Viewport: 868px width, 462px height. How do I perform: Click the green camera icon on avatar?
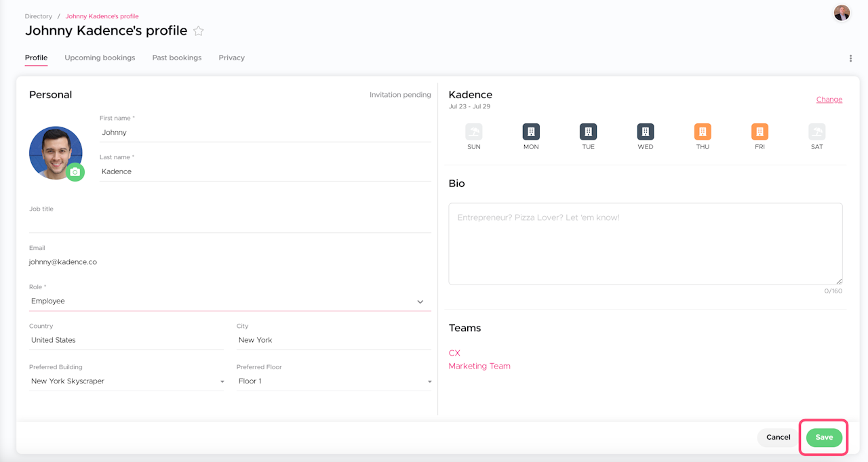pos(75,172)
